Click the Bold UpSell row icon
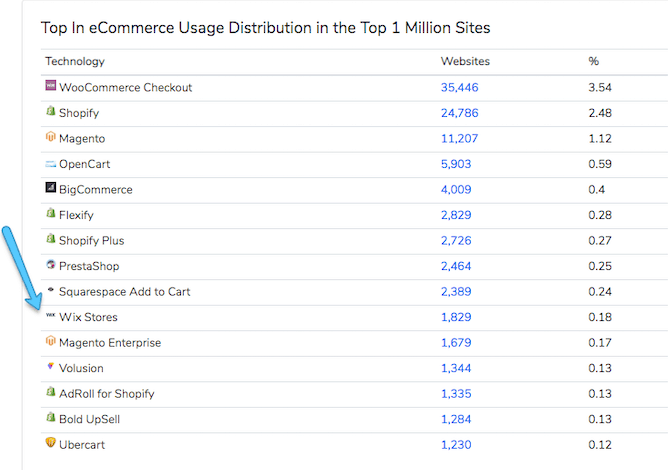Viewport: 668px width, 470px height. click(x=51, y=417)
